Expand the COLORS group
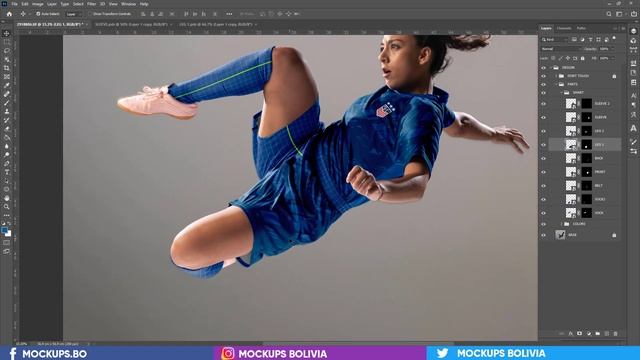 [561, 224]
